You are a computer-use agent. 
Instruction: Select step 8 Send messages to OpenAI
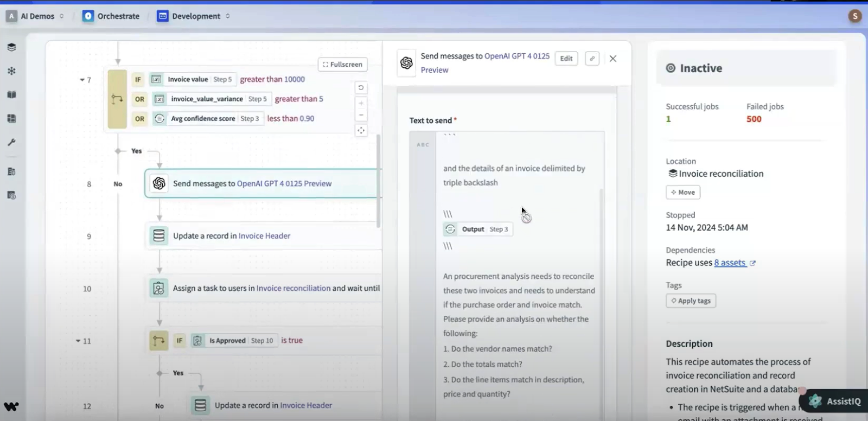(x=264, y=183)
